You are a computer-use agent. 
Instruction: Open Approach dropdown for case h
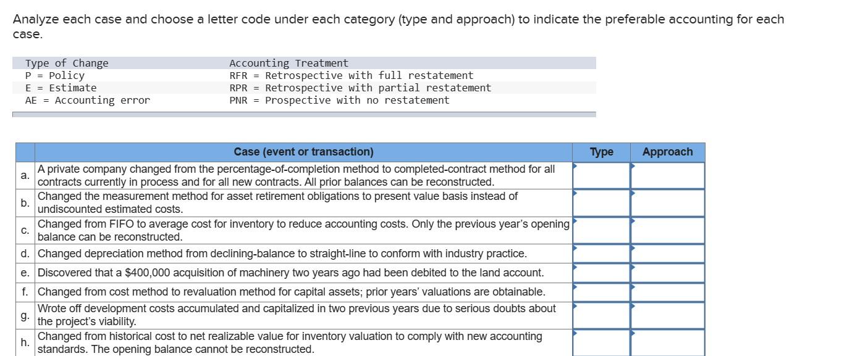668,342
